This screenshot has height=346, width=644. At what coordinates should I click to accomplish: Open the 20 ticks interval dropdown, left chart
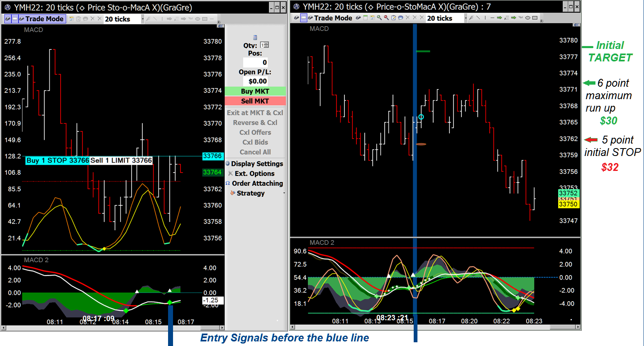[143, 19]
